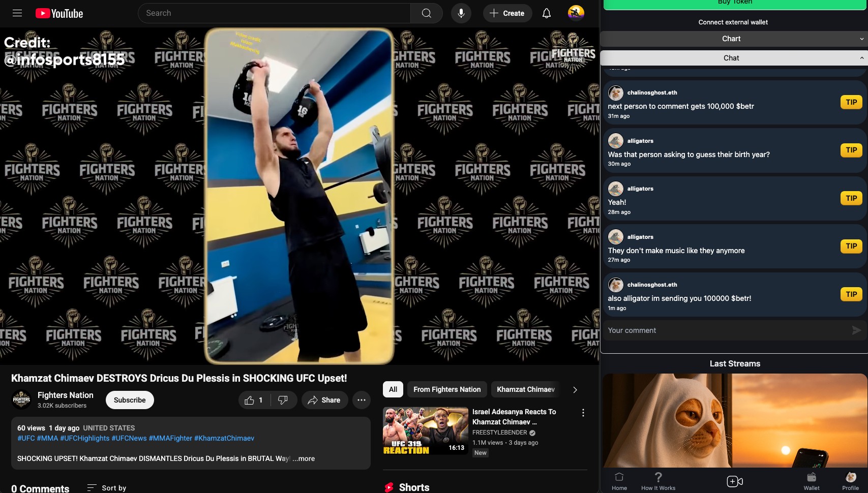
Task: Open alligators avatar on birth year message
Action: (x=616, y=141)
